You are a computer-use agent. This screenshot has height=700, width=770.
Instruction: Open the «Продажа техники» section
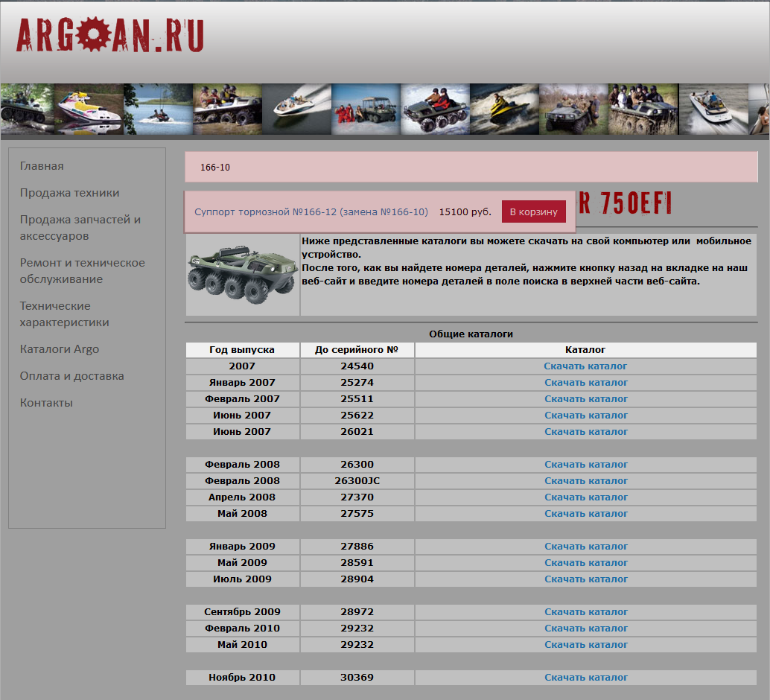(x=69, y=193)
